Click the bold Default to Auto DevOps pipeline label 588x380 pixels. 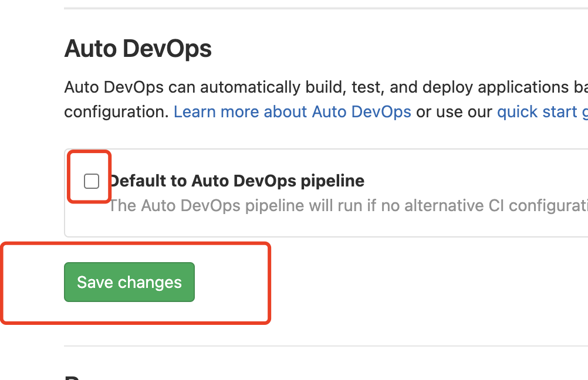coord(236,181)
